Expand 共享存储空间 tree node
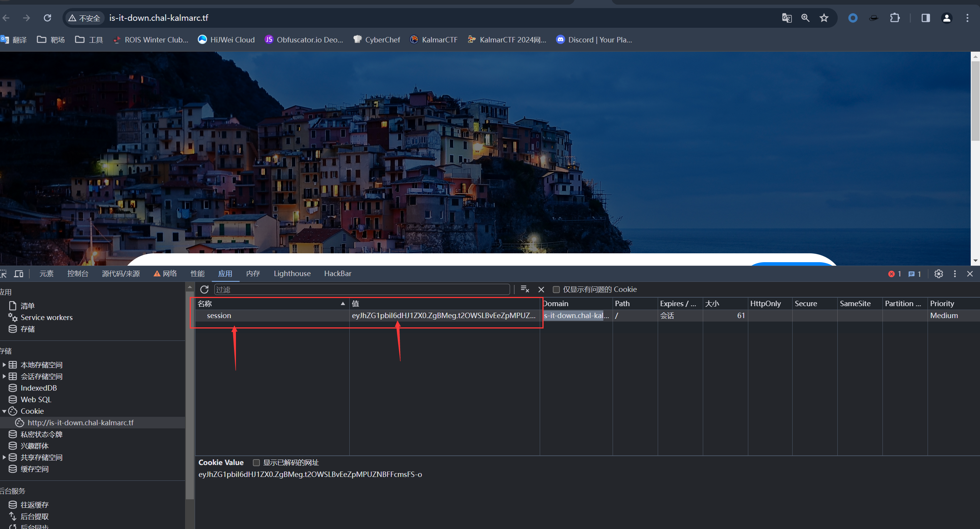 point(4,457)
